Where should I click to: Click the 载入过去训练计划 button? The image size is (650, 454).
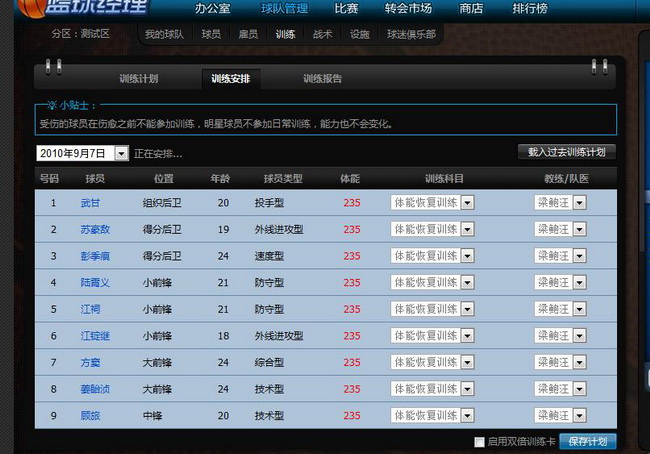coord(566,152)
